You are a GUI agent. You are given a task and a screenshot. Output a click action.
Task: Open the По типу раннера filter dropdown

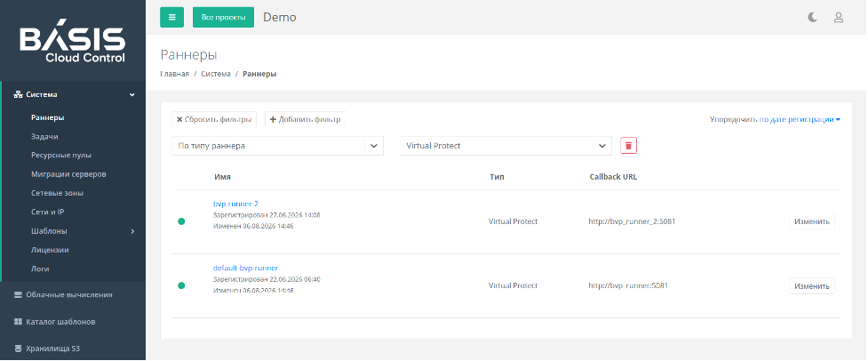coord(277,146)
